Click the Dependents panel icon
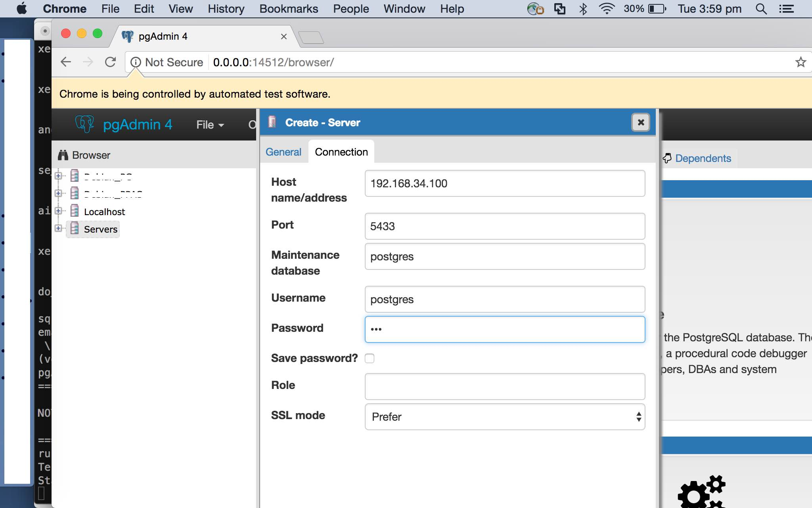812x508 pixels. pos(667,158)
